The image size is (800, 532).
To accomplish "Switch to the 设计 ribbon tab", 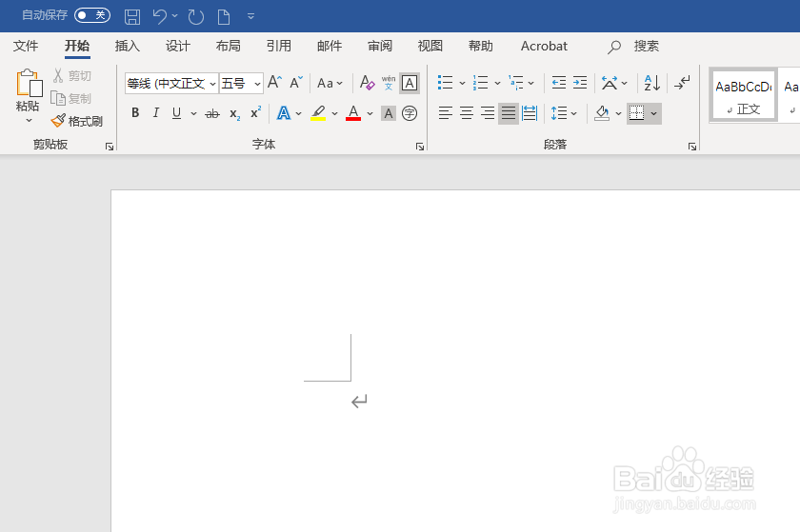I will [177, 46].
